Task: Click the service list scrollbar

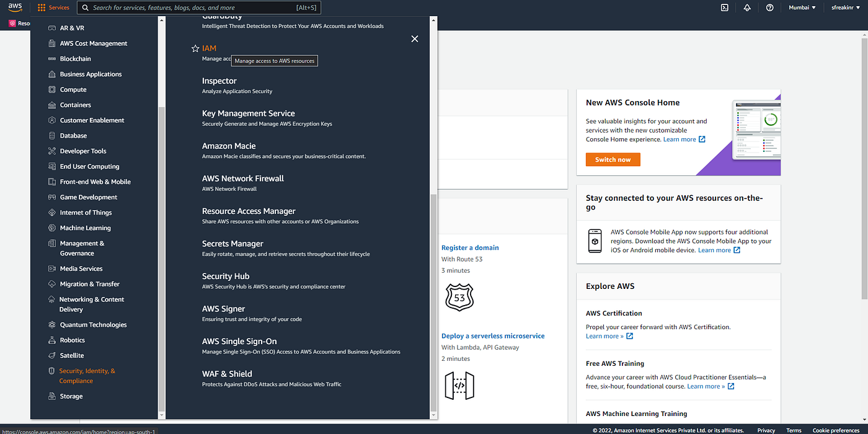Action: (x=433, y=304)
